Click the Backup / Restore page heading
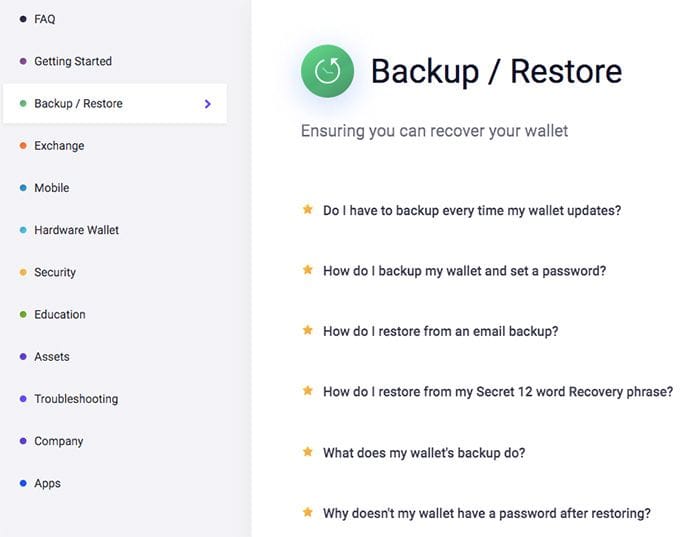 click(497, 72)
